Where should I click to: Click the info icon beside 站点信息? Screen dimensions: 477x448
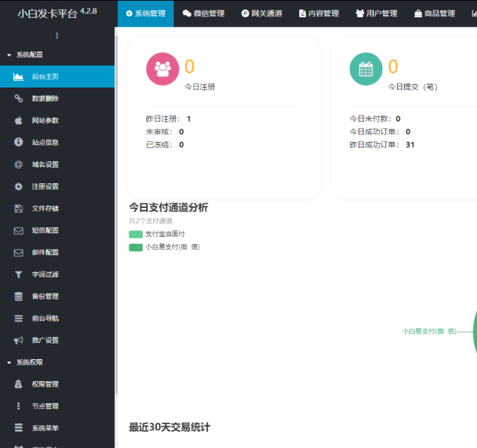18,142
